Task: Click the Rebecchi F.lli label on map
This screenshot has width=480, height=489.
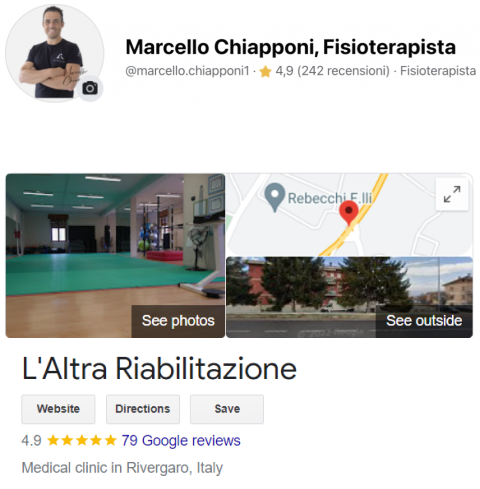Action: coord(330,198)
